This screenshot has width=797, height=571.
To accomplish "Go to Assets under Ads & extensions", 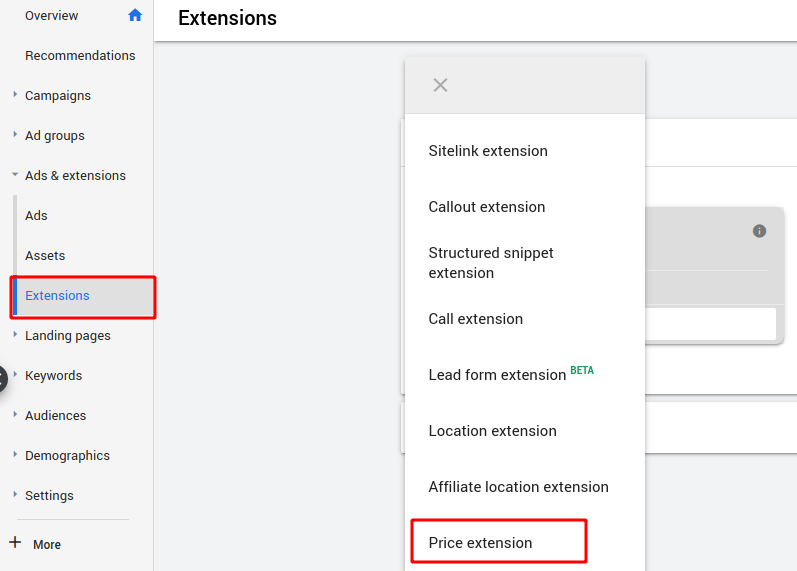I will pyautogui.click(x=45, y=255).
